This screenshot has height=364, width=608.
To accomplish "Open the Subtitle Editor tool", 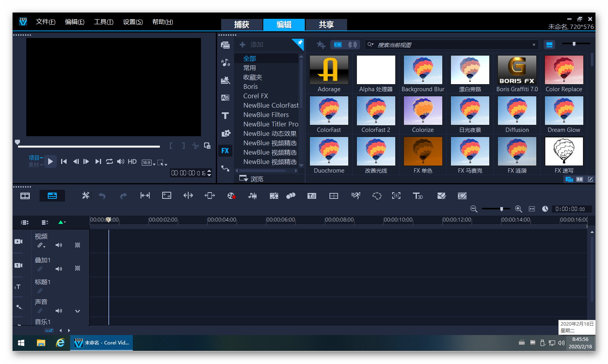I will (x=312, y=196).
